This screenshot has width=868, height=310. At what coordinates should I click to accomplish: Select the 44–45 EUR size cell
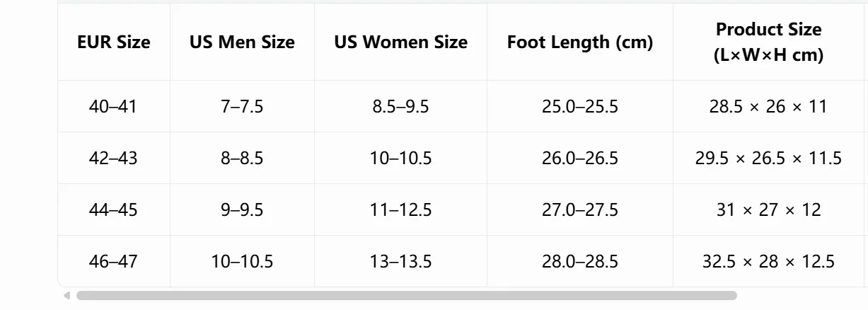114,210
